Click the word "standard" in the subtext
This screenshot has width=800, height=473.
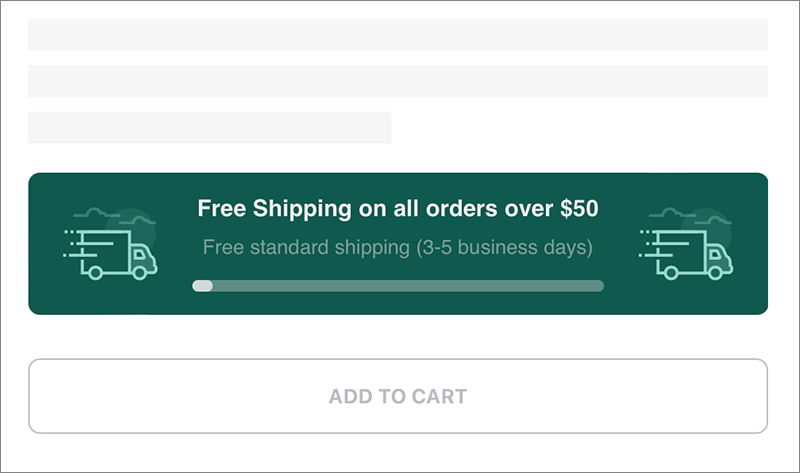pos(289,247)
